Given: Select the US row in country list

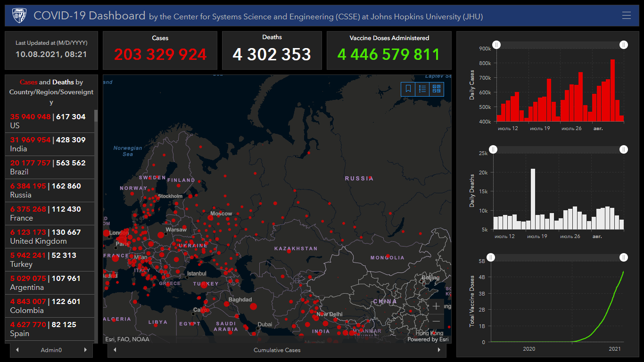Looking at the screenshot, I should 50,121.
